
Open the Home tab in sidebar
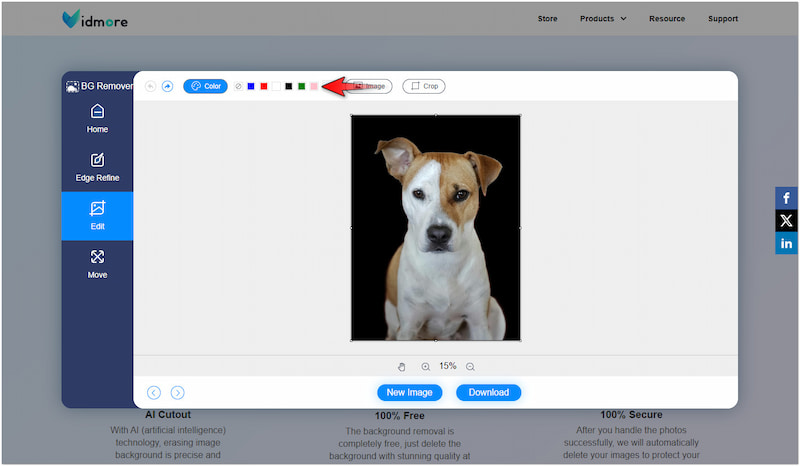point(97,118)
